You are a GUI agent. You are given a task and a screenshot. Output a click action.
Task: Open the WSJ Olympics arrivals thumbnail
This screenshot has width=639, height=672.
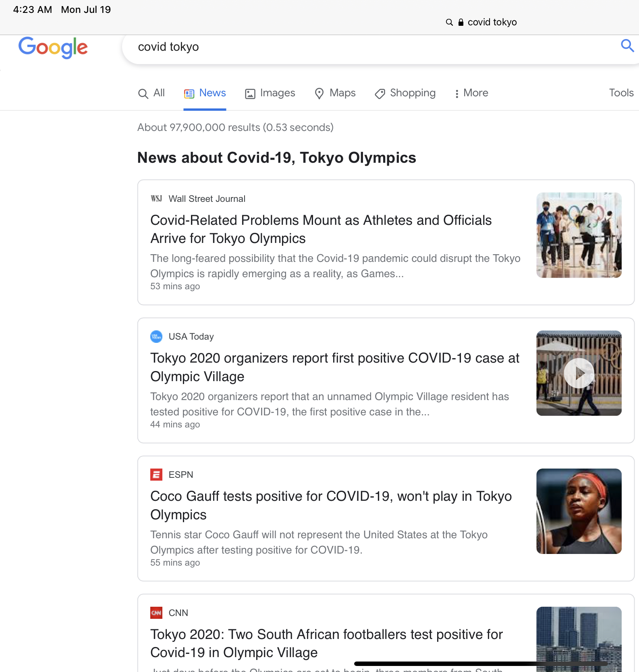point(579,235)
